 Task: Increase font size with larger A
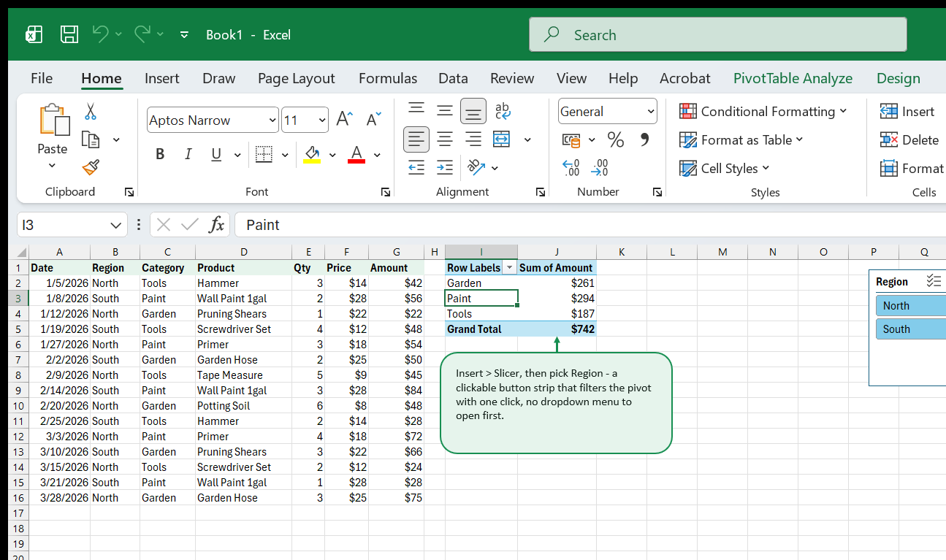pos(344,120)
